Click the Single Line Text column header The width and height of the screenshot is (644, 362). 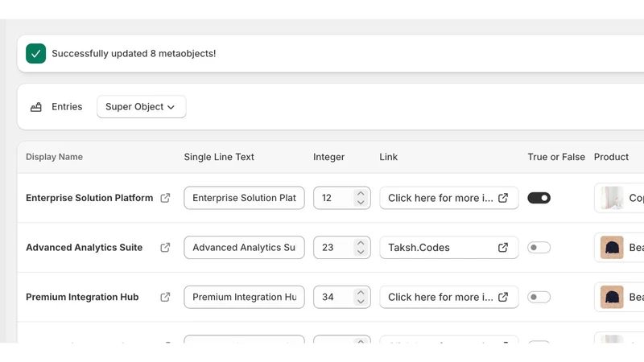point(219,157)
